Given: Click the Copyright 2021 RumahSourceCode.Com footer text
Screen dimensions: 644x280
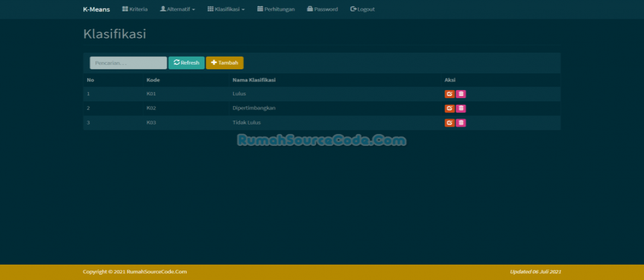Looking at the screenshot, I should [x=135, y=272].
